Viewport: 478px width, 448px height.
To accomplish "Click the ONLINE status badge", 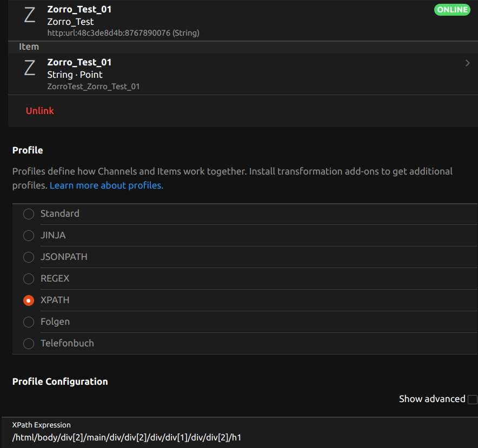I will (452, 10).
